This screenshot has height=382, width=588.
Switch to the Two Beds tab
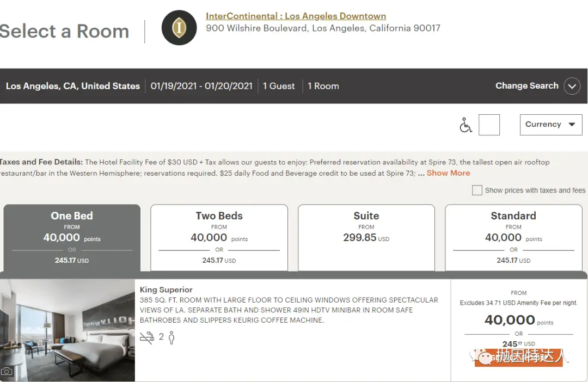tap(219, 237)
